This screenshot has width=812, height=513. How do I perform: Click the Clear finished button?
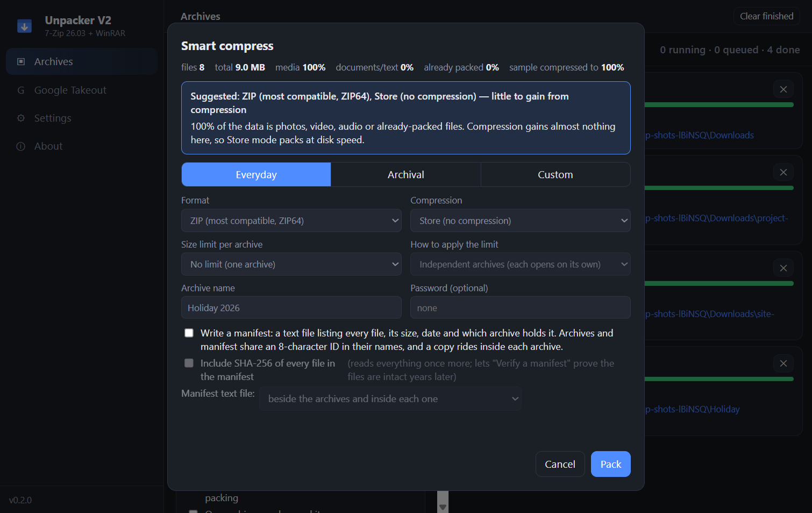[x=766, y=16]
